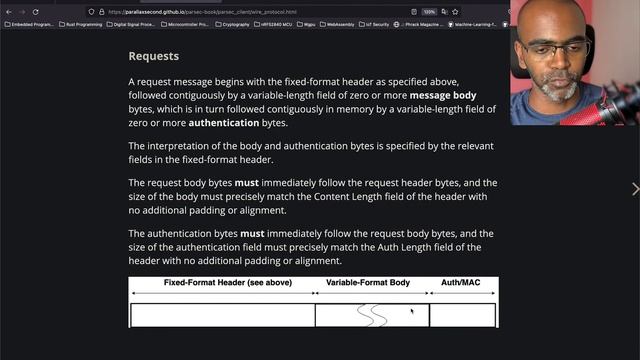Viewport: 640px width, 360px height.
Task: Open the Machine-Learning GitHub bookmark
Action: (x=472, y=24)
